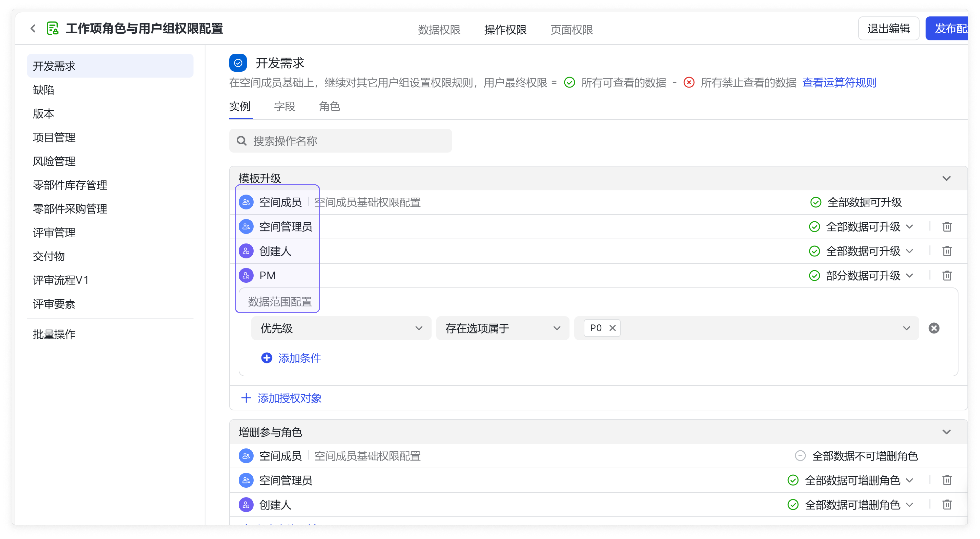
Task: Delete the PM row trash icon
Action: click(947, 276)
